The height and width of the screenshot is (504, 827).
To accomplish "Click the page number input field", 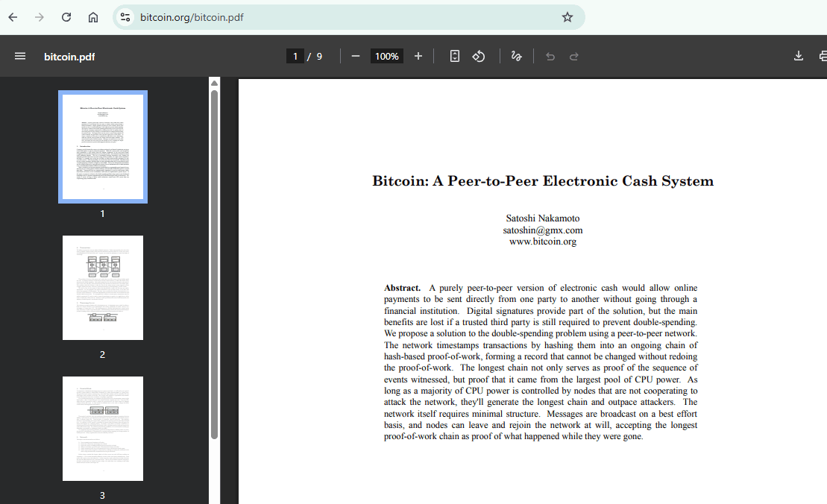I will point(295,56).
